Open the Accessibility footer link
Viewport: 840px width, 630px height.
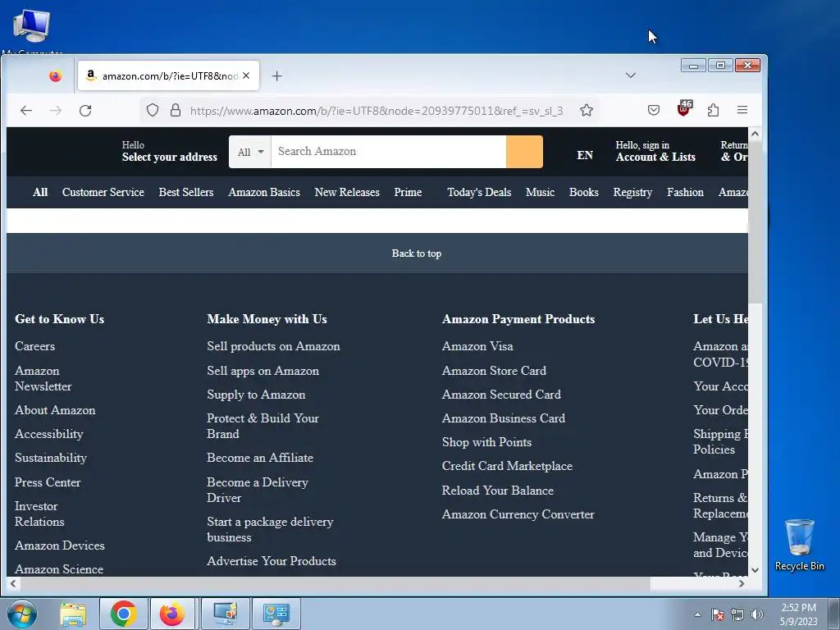tap(48, 435)
